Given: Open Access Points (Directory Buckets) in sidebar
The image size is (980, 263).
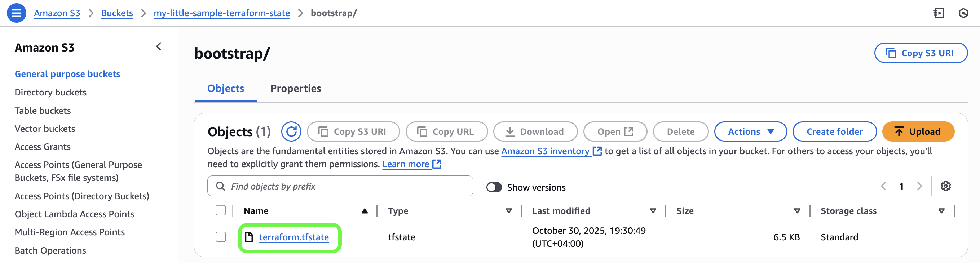Looking at the screenshot, I should tap(82, 196).
